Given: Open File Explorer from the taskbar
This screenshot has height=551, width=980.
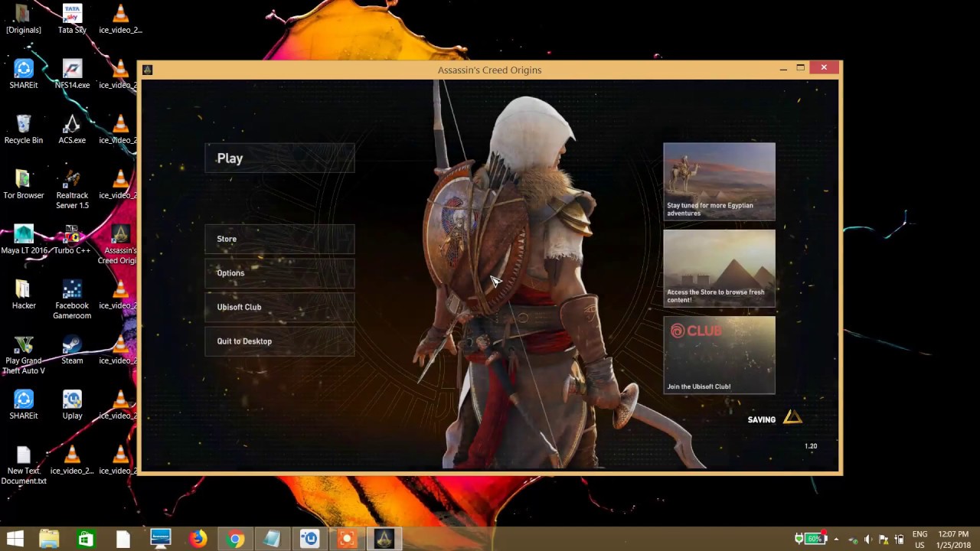Looking at the screenshot, I should click(x=49, y=539).
